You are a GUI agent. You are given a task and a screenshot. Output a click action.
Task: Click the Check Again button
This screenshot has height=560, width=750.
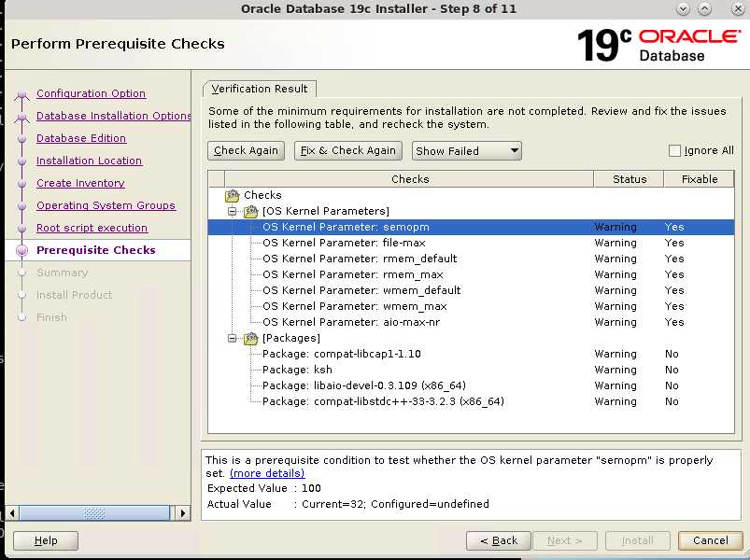pyautogui.click(x=246, y=150)
